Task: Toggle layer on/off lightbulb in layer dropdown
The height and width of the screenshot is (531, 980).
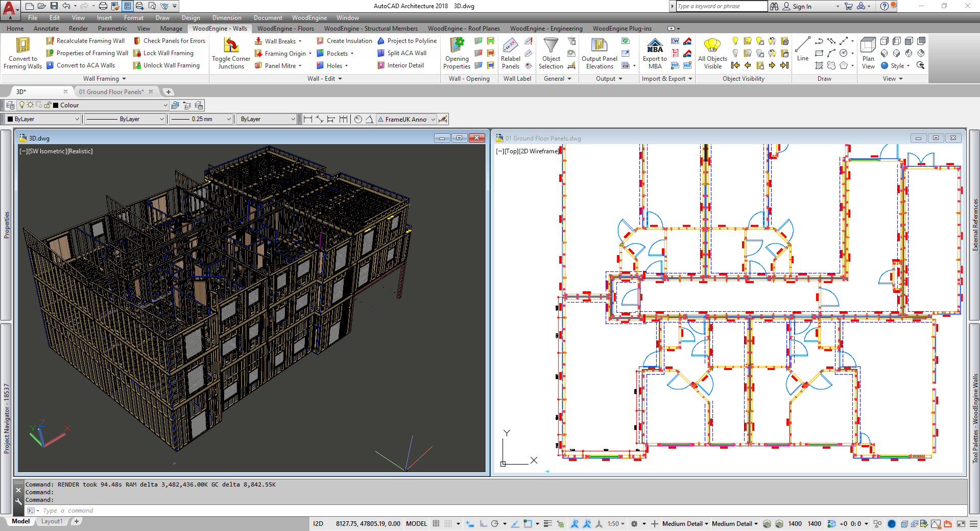Action: click(22, 105)
